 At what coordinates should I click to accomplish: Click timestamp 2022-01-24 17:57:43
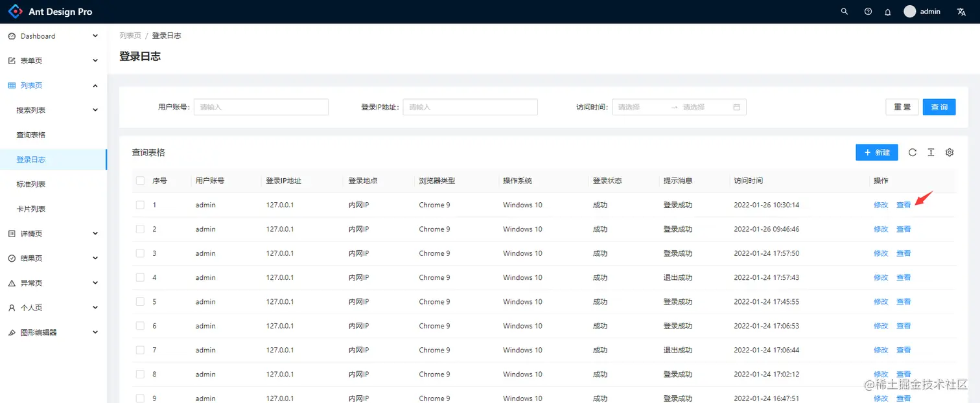[x=766, y=277]
